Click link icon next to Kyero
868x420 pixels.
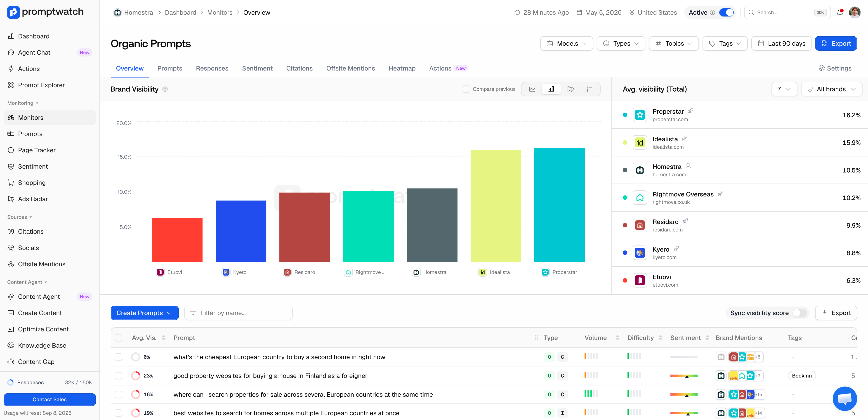[x=676, y=249]
